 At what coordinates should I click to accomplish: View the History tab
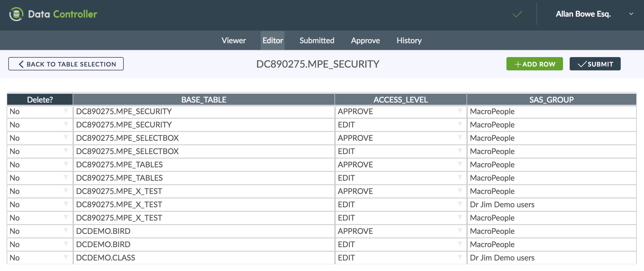[x=409, y=40]
